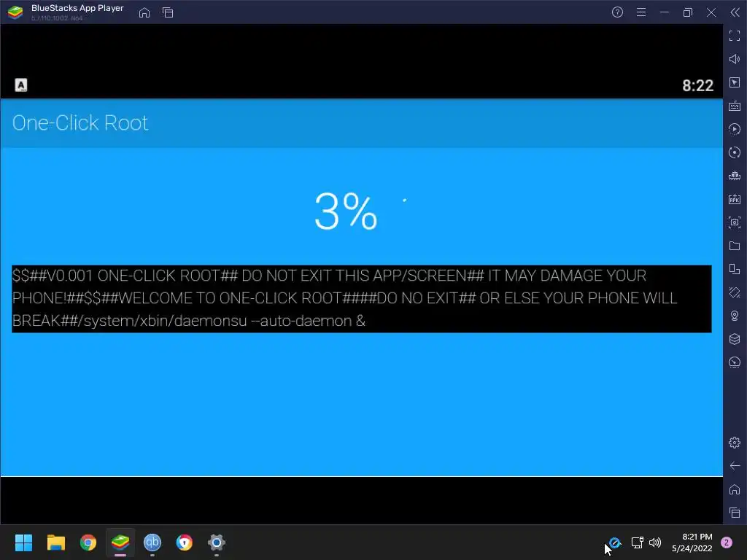Open qBittorrent from the taskbar

[x=152, y=542]
